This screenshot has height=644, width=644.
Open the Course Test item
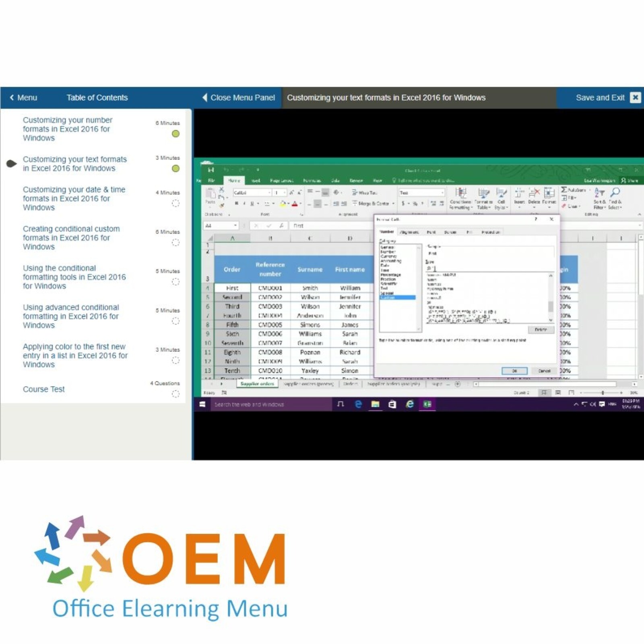tap(43, 389)
